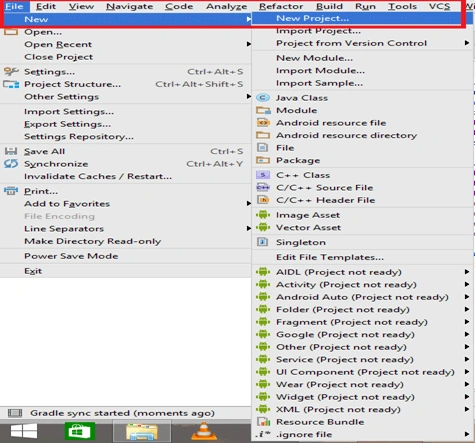
Task: Open the View menu
Action: [x=81, y=6]
